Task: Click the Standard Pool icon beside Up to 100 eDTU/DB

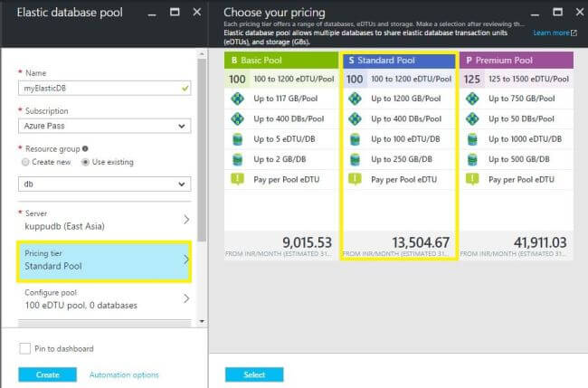Action: click(x=355, y=139)
